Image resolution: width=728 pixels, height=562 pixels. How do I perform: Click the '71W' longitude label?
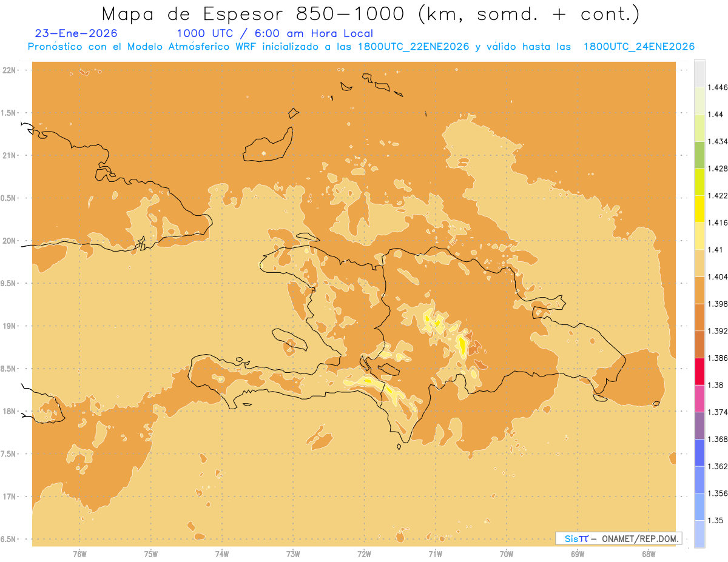coord(435,554)
